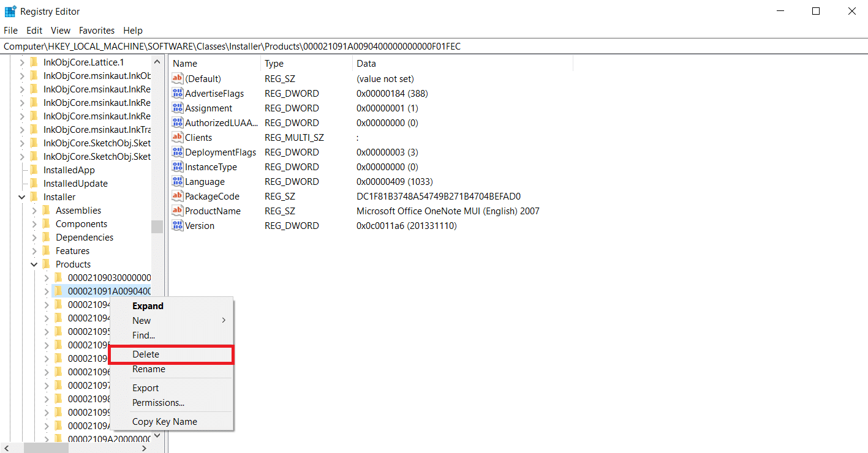Select the PackageCode value name
The width and height of the screenshot is (868, 453).
212,196
